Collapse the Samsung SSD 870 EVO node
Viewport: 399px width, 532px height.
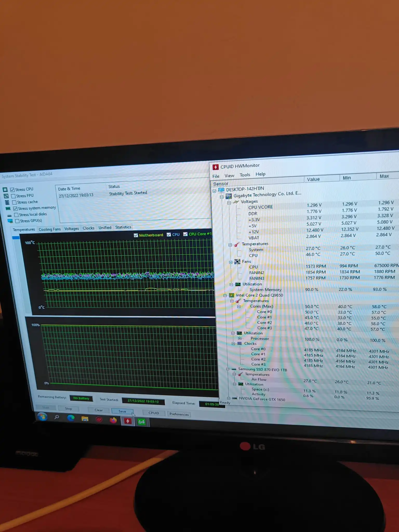[x=228, y=369]
